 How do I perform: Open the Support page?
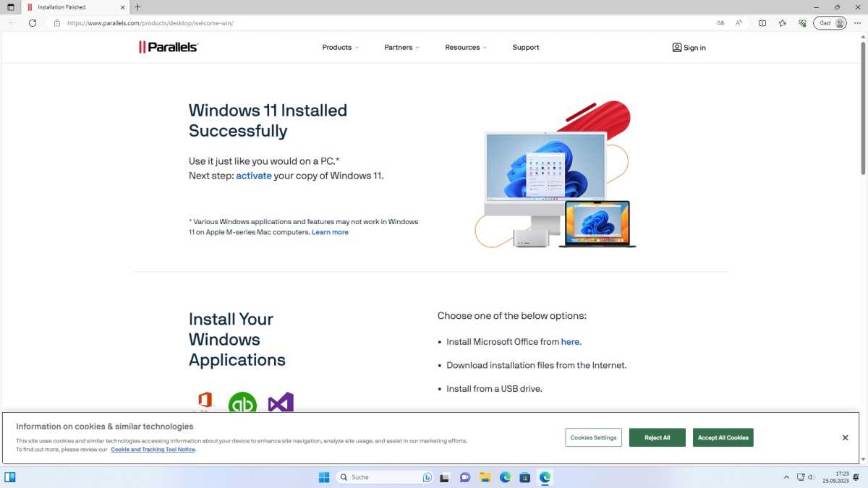click(x=526, y=48)
